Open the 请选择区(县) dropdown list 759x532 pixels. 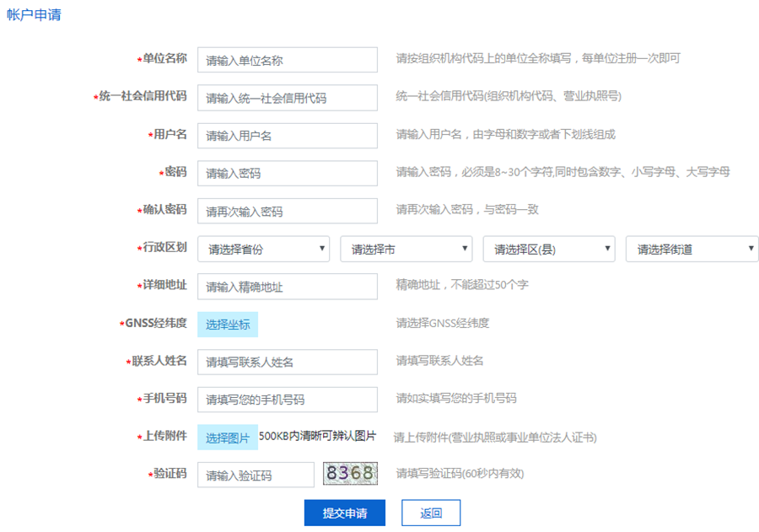click(549, 249)
